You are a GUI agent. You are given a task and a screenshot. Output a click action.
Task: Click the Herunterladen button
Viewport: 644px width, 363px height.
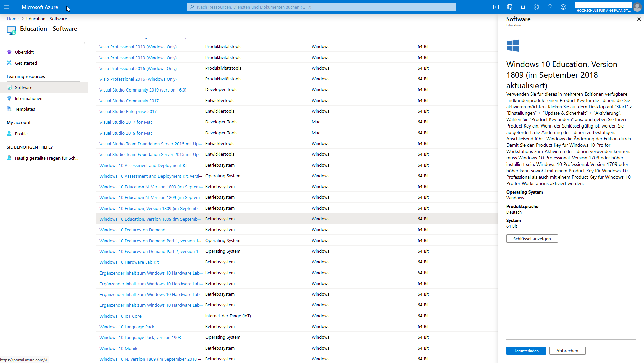(x=526, y=351)
